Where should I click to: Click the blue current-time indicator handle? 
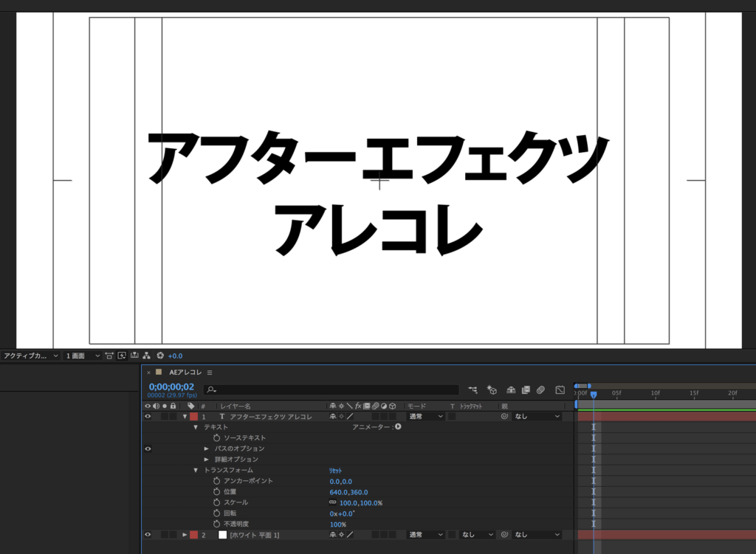[594, 395]
